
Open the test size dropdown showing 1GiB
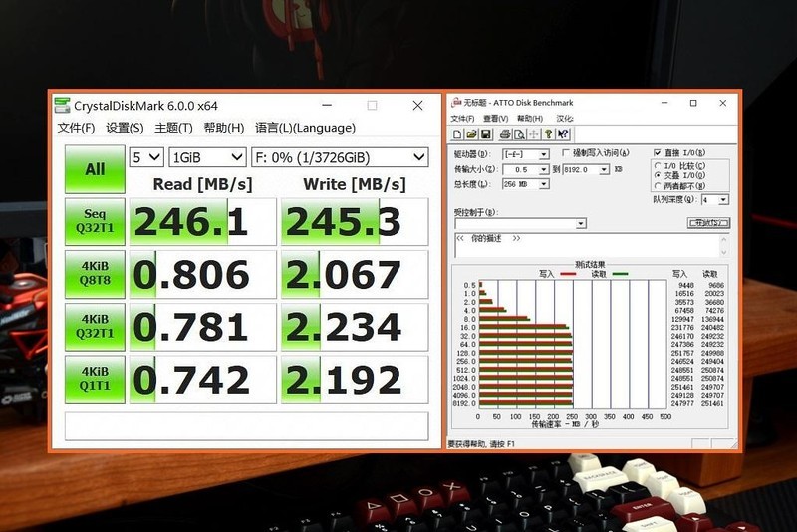tap(207, 157)
